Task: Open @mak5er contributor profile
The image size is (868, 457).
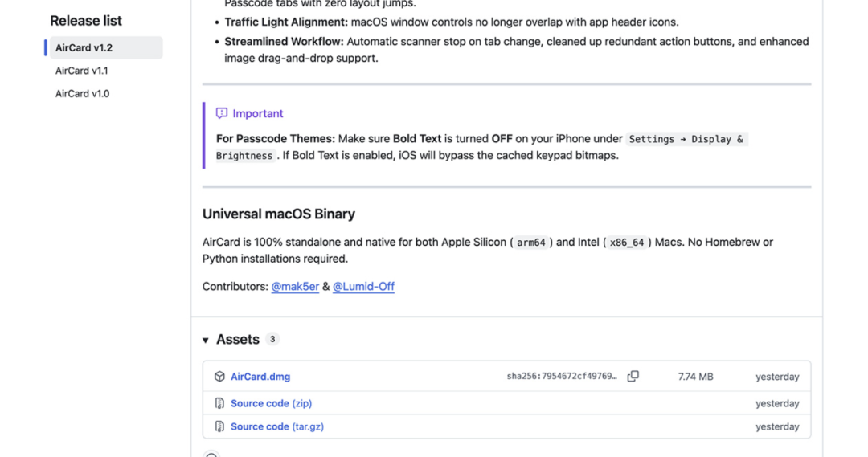Action: [x=295, y=287]
